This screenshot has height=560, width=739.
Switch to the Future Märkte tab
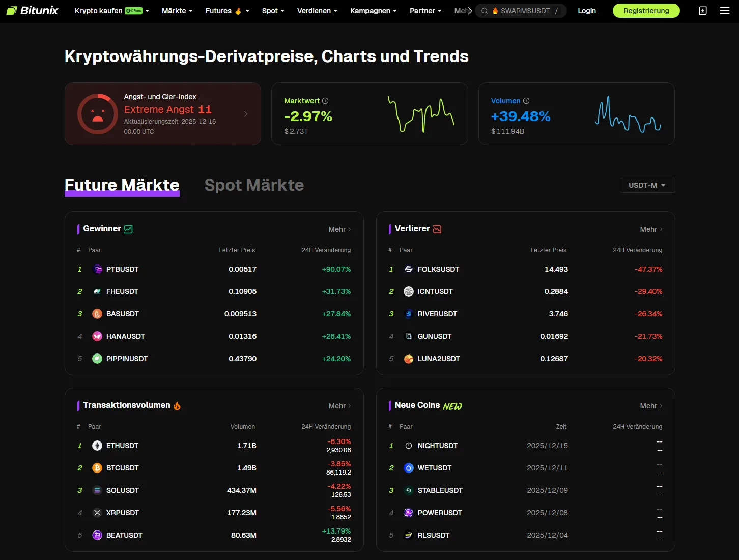point(122,185)
